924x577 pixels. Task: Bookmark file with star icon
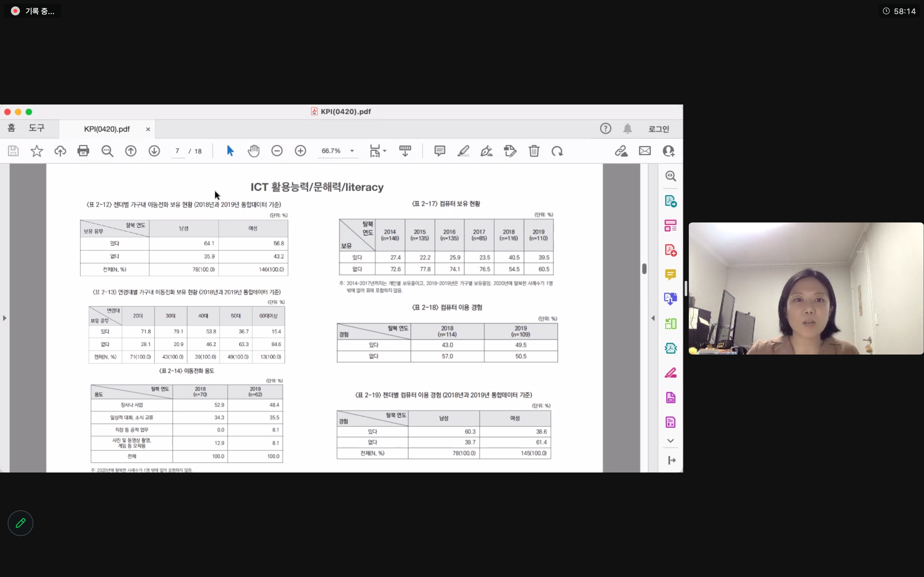[37, 151]
